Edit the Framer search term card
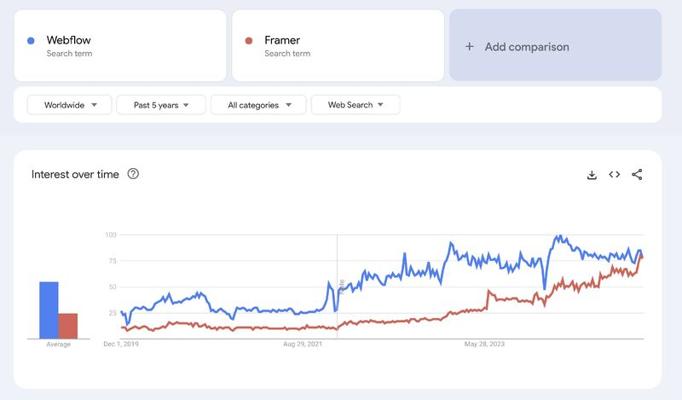 (x=338, y=46)
